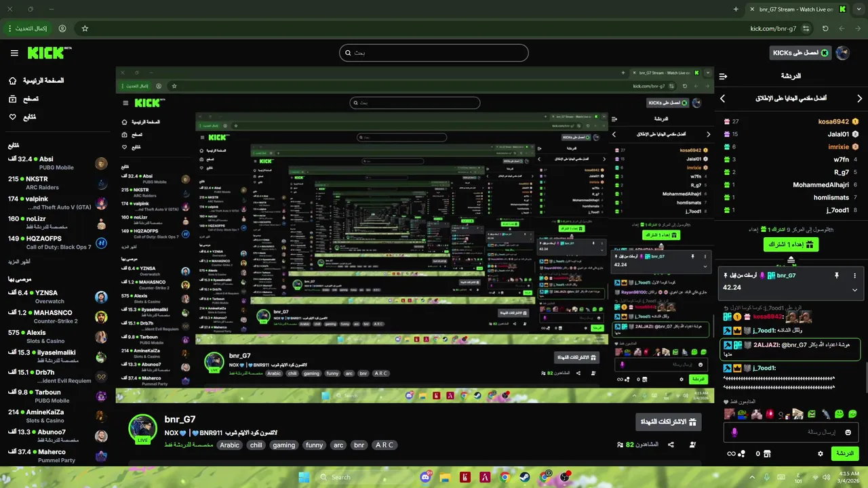Open MAHASNCO channel in sidebar
Image resolution: width=868 pixels, height=488 pixels.
click(x=58, y=317)
